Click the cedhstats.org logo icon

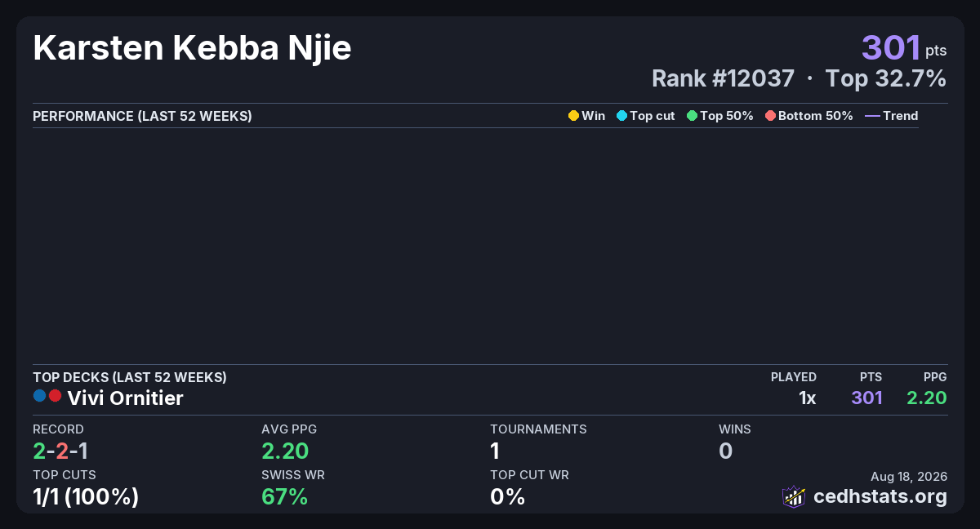pyautogui.click(x=794, y=496)
